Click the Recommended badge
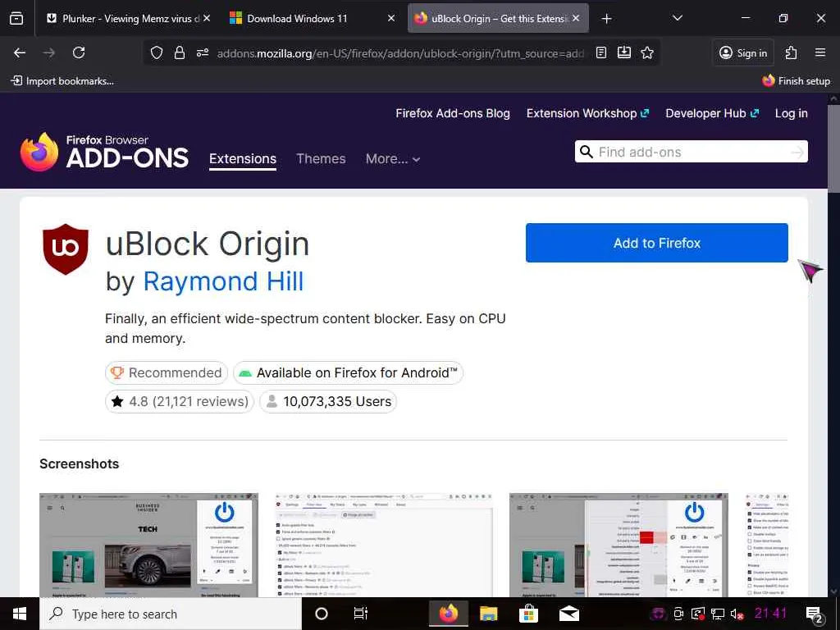Viewport: 840px width, 630px height. tap(167, 373)
